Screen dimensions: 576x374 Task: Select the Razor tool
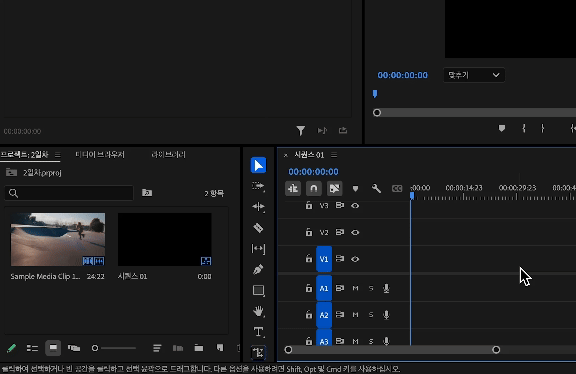tap(258, 228)
